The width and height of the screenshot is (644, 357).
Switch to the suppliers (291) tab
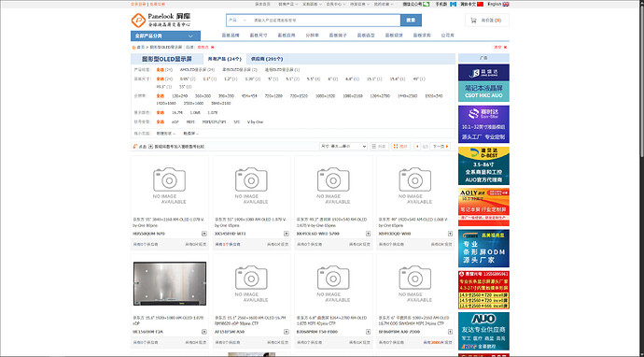[x=267, y=59]
